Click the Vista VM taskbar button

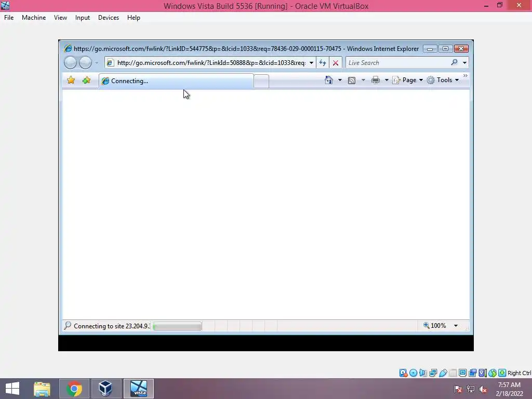coord(139,389)
